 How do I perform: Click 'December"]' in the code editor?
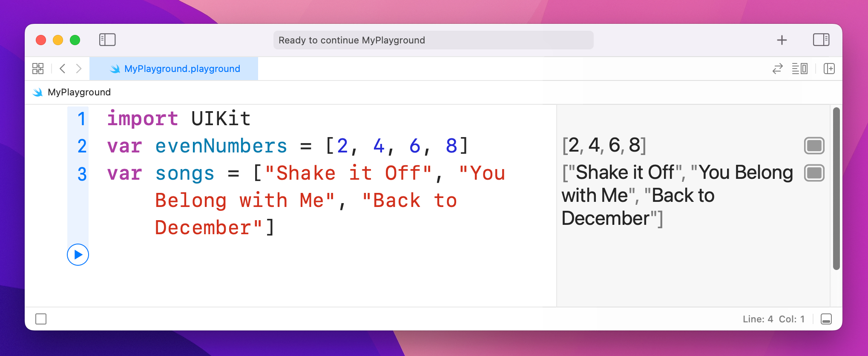tap(215, 228)
